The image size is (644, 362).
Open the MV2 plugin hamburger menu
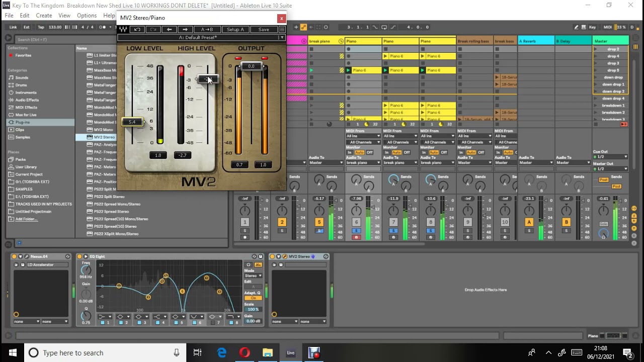click(282, 30)
